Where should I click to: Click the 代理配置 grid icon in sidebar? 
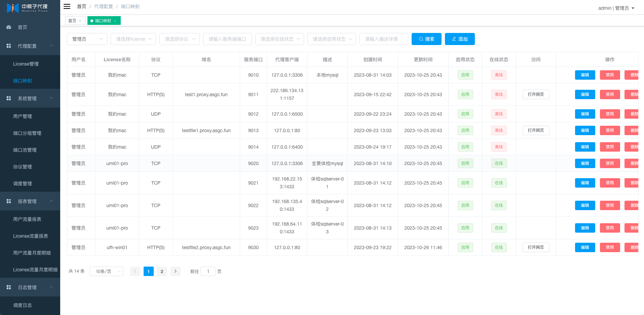(9, 46)
